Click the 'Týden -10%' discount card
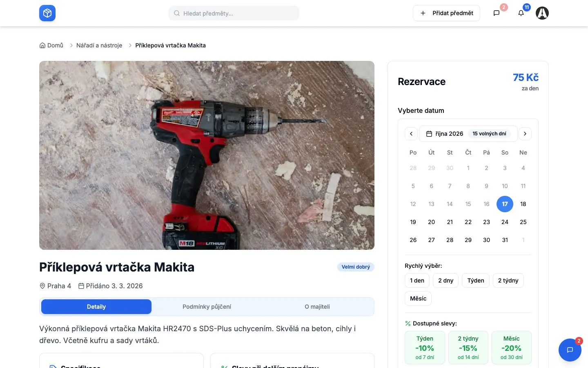Viewport: 588px width, 368px height. click(425, 348)
